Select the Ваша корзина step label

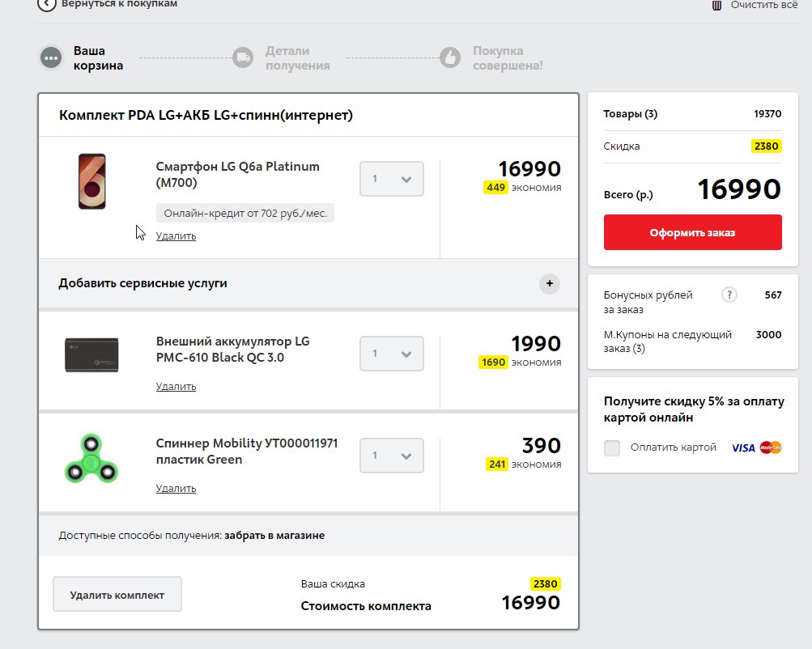[x=99, y=58]
